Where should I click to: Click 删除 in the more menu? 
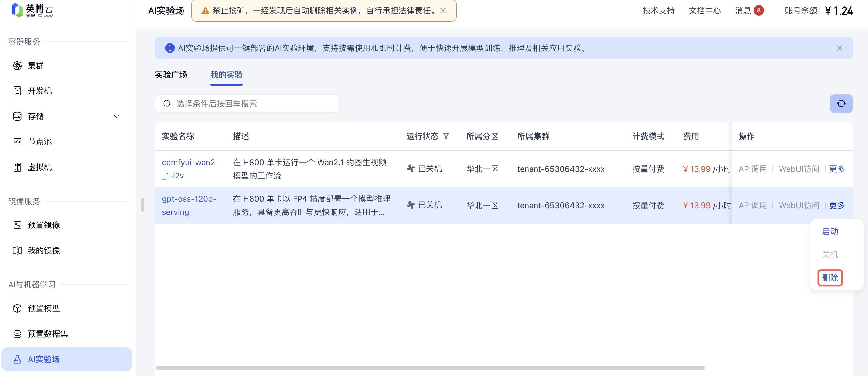pyautogui.click(x=830, y=278)
